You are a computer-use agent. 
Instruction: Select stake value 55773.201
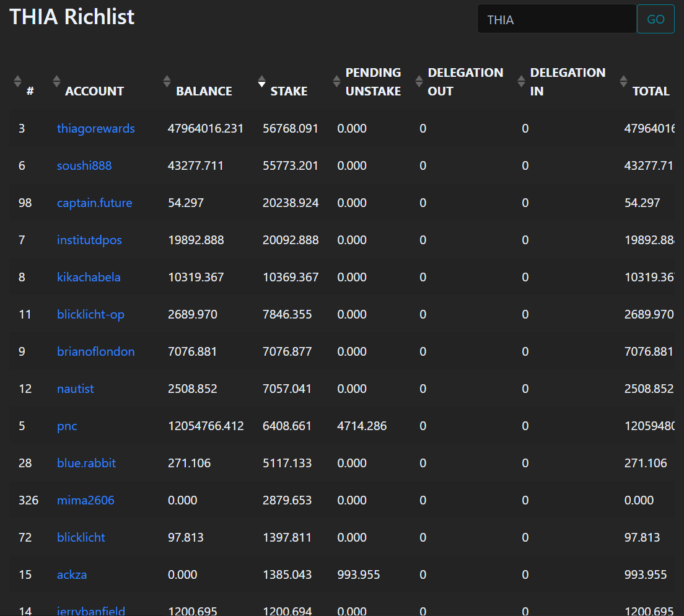[x=290, y=166]
